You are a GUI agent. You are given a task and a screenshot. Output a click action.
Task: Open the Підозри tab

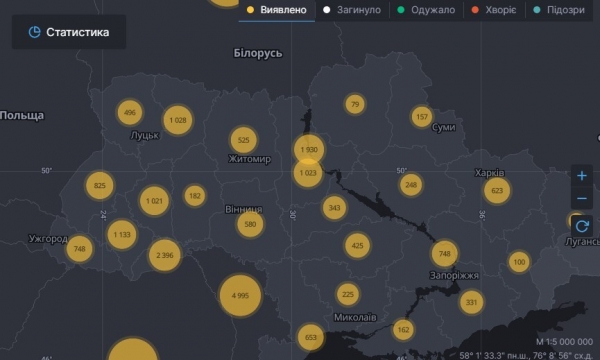(x=560, y=10)
